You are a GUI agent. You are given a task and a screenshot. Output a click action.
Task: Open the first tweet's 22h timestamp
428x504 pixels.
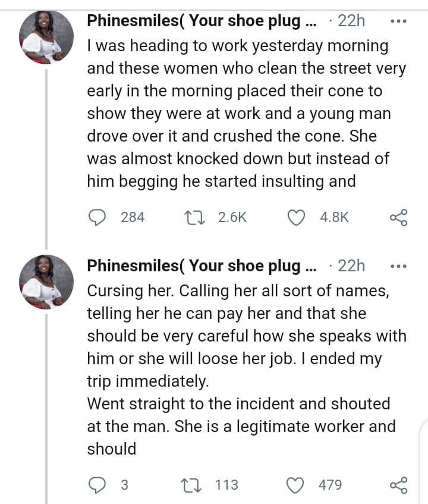point(351,21)
